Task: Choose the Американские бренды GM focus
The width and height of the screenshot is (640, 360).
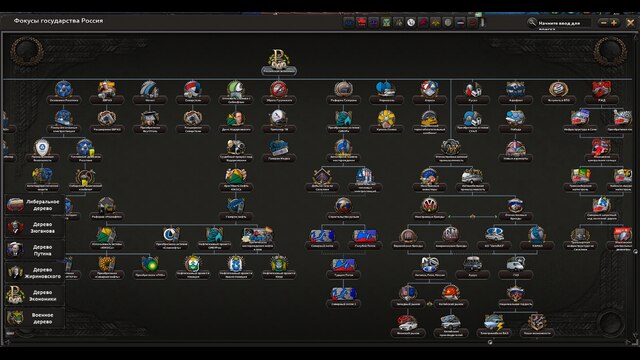Action: coord(451,236)
